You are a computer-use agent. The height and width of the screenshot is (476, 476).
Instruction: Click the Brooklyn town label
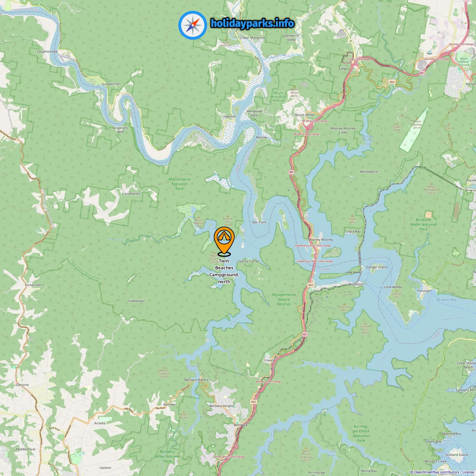[x=356, y=284]
